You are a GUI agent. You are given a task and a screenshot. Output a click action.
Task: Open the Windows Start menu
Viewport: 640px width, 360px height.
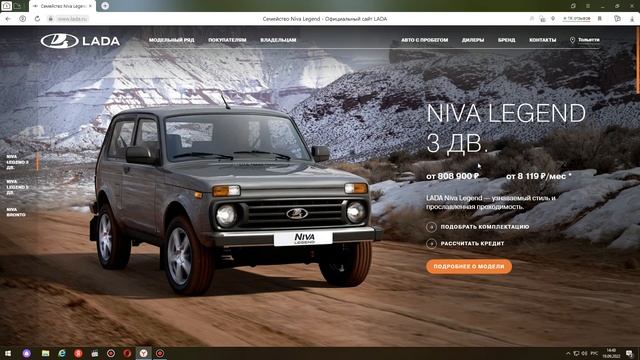click(7, 353)
